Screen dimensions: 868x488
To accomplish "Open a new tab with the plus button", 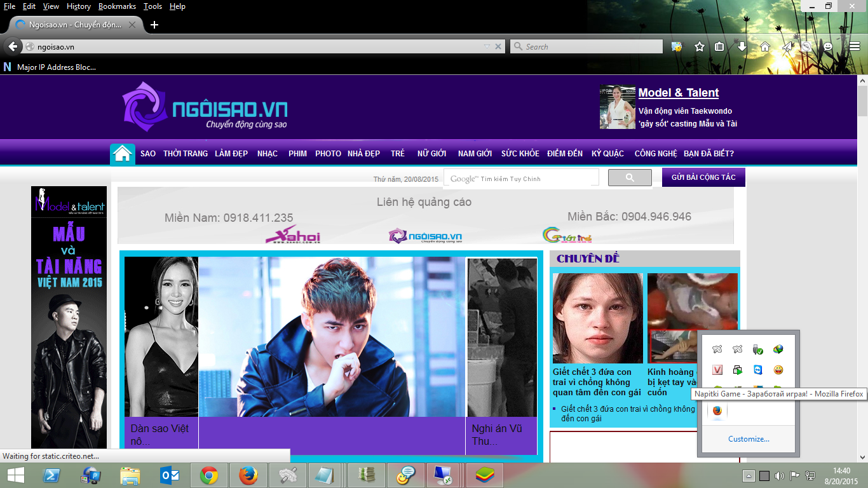I will 154,25.
